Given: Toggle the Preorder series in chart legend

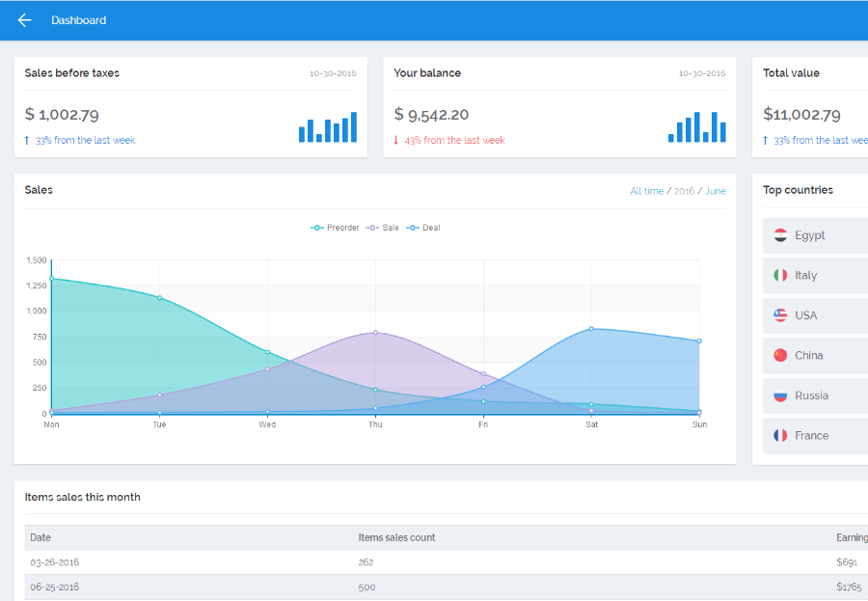Looking at the screenshot, I should click(x=335, y=228).
